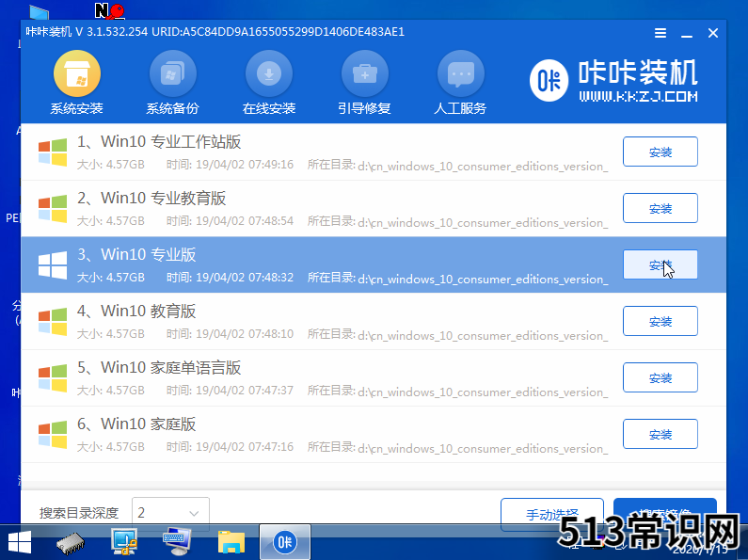This screenshot has width=748, height=560.
Task: Click the title '6、Win10 家庭版'
Action: click(x=136, y=424)
